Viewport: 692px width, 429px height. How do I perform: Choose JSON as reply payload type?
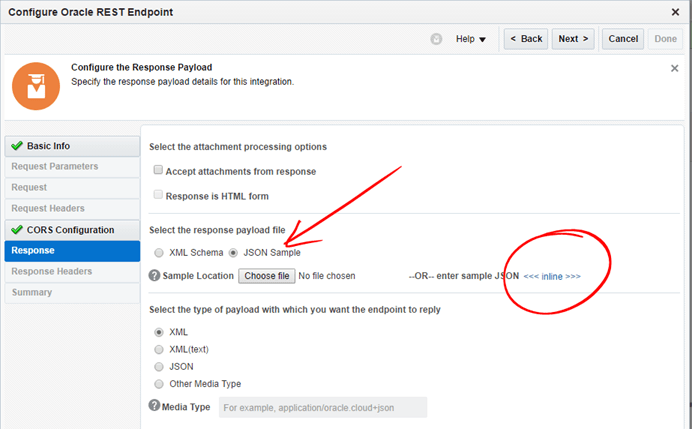[x=158, y=366]
